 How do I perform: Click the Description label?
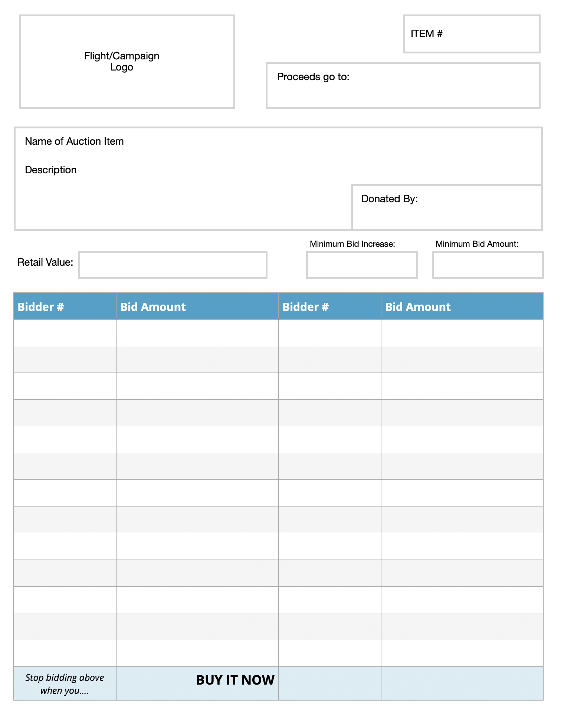click(51, 170)
